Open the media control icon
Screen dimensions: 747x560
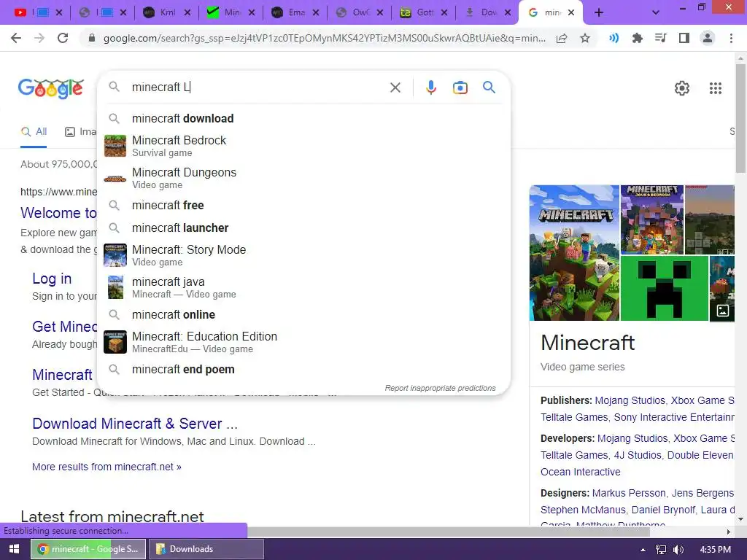[x=660, y=38]
